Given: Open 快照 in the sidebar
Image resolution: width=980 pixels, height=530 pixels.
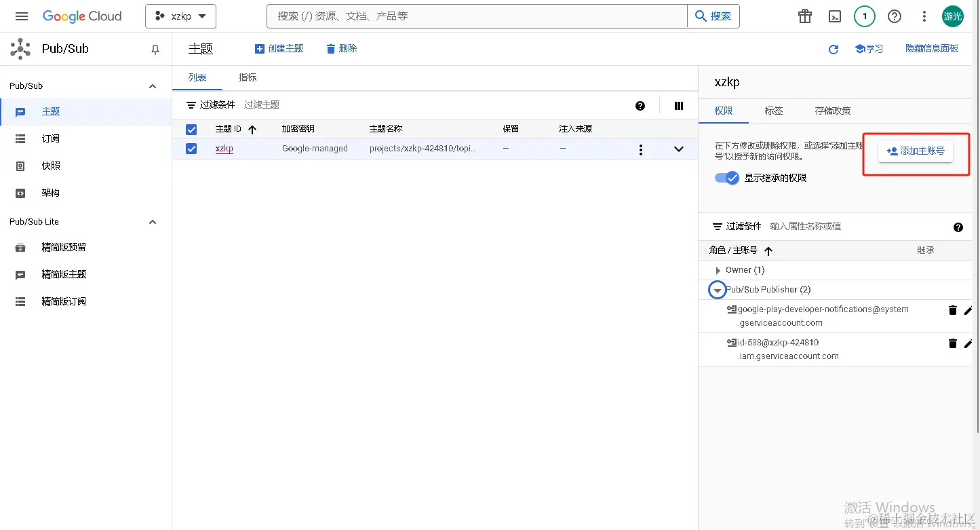Looking at the screenshot, I should [x=85, y=166].
